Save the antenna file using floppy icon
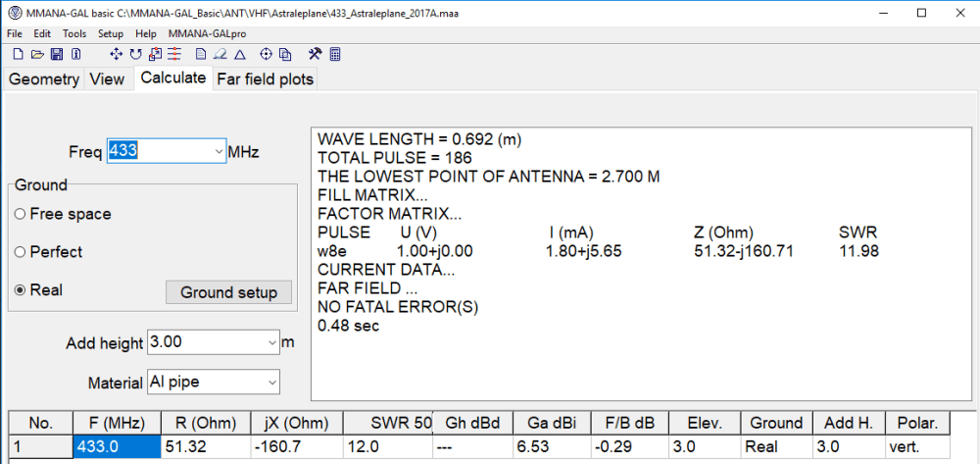 pyautogui.click(x=56, y=54)
